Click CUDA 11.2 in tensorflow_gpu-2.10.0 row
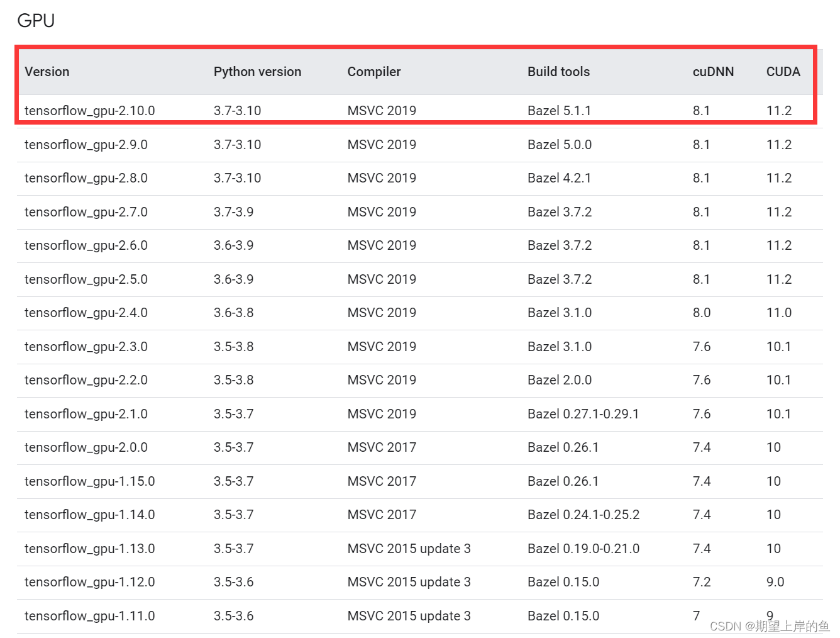 779,111
